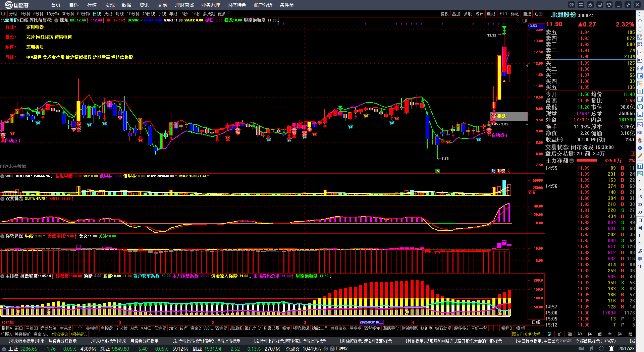Select the MAKD indicator tab
Viewport: 644px width, 352px height.
(x=146, y=328)
